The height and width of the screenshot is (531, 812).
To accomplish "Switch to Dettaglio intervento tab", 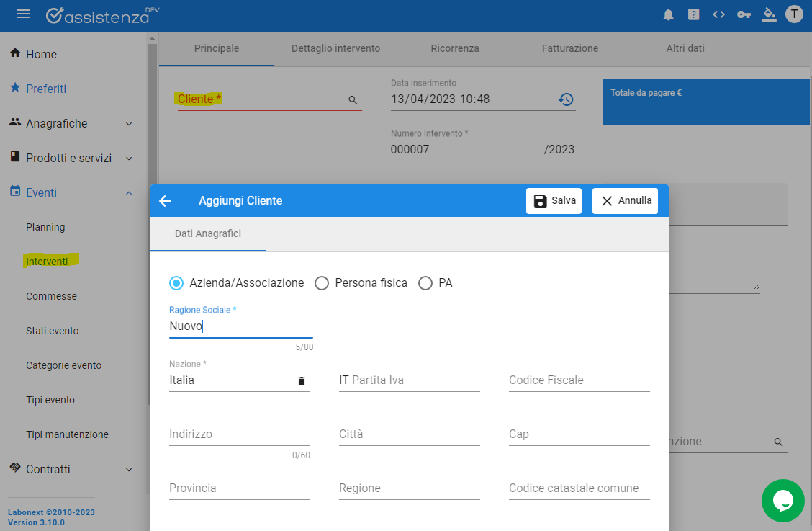I will pyautogui.click(x=335, y=48).
